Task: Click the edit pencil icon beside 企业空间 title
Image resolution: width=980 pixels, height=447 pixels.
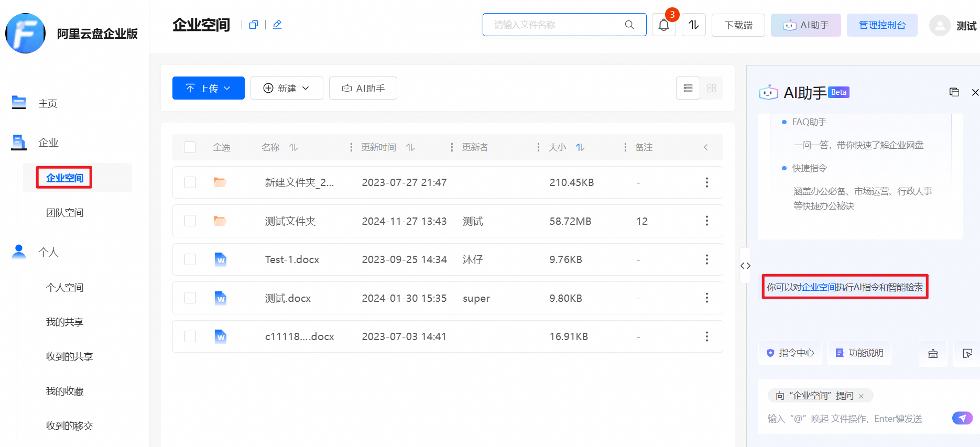Action: click(x=277, y=25)
